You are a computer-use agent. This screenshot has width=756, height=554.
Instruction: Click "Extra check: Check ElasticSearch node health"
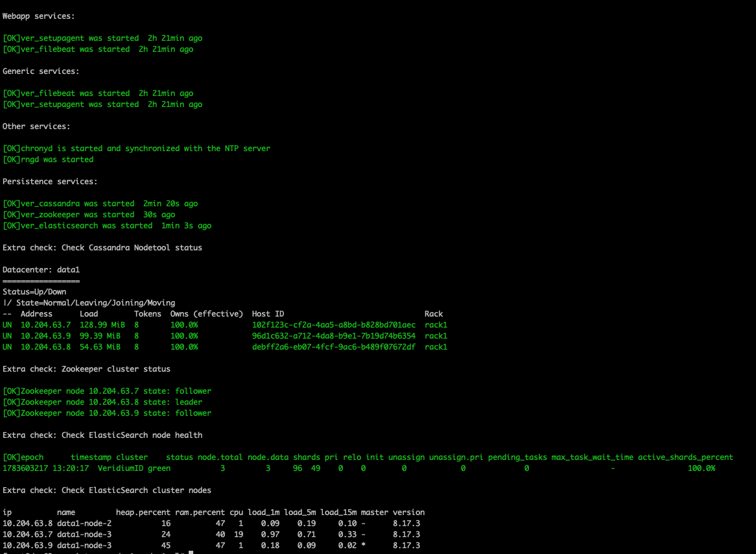click(x=102, y=435)
